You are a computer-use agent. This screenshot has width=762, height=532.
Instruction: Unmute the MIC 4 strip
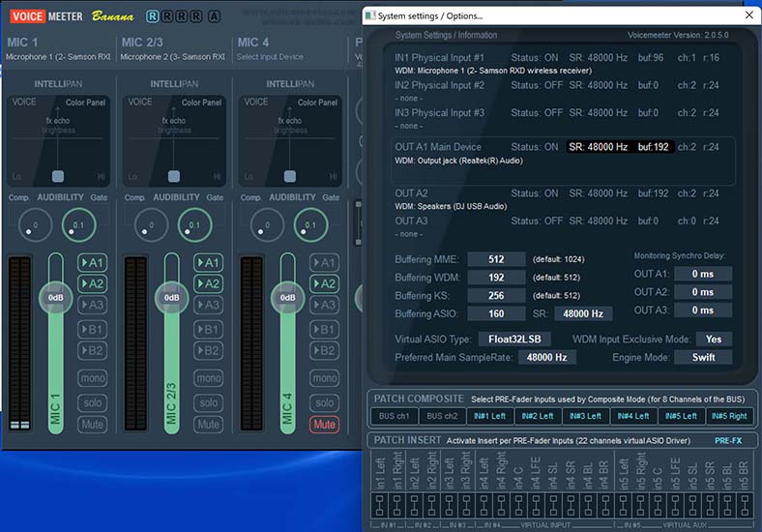325,425
